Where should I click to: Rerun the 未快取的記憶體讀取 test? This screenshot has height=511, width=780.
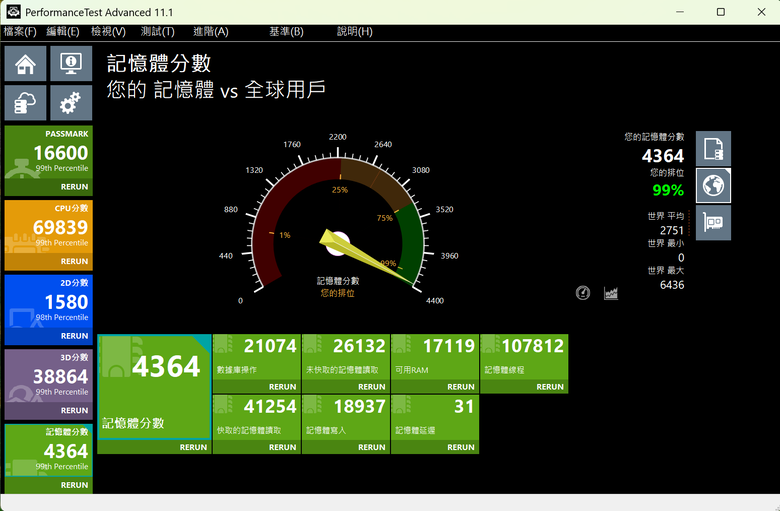click(372, 387)
